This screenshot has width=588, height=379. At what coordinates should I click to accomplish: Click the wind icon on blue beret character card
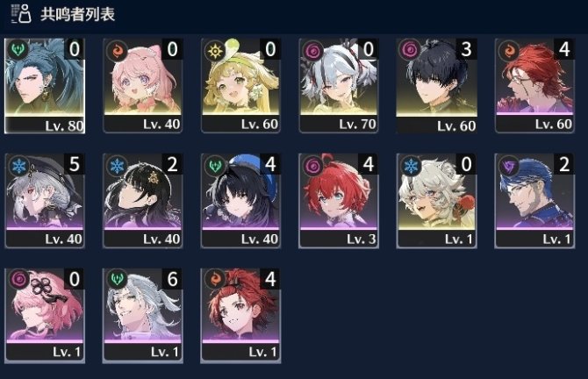pyautogui.click(x=215, y=165)
